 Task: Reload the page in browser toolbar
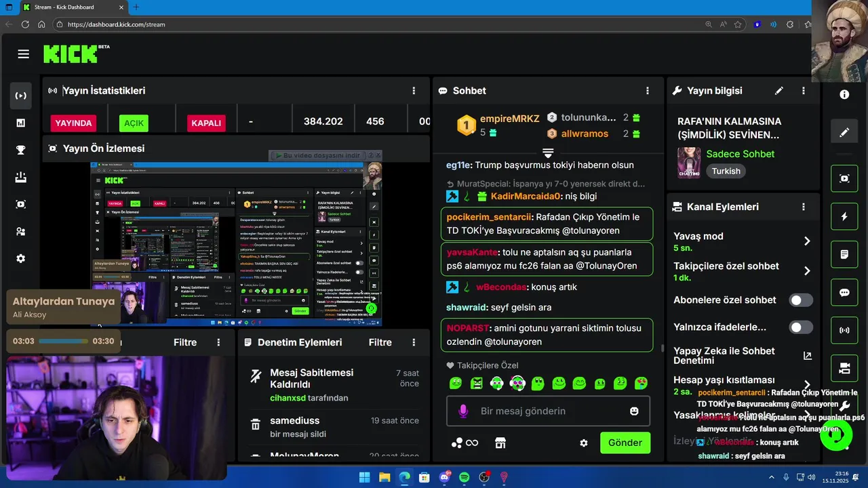point(25,24)
